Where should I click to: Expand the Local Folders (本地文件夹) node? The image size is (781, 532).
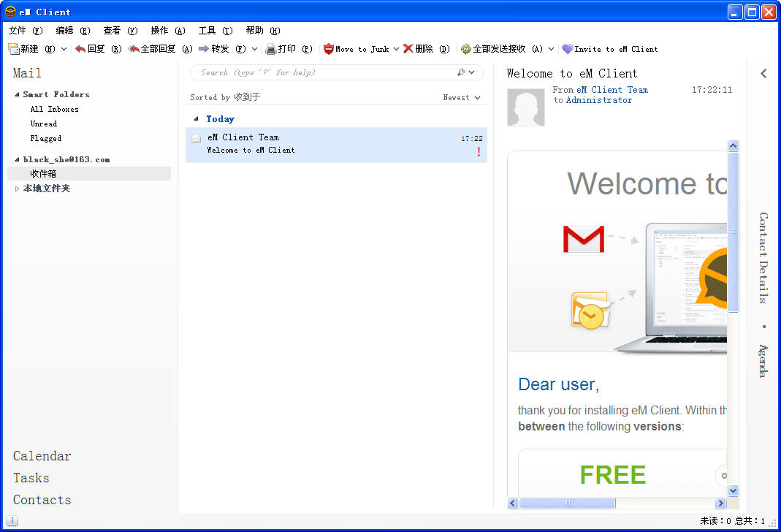pyautogui.click(x=17, y=189)
